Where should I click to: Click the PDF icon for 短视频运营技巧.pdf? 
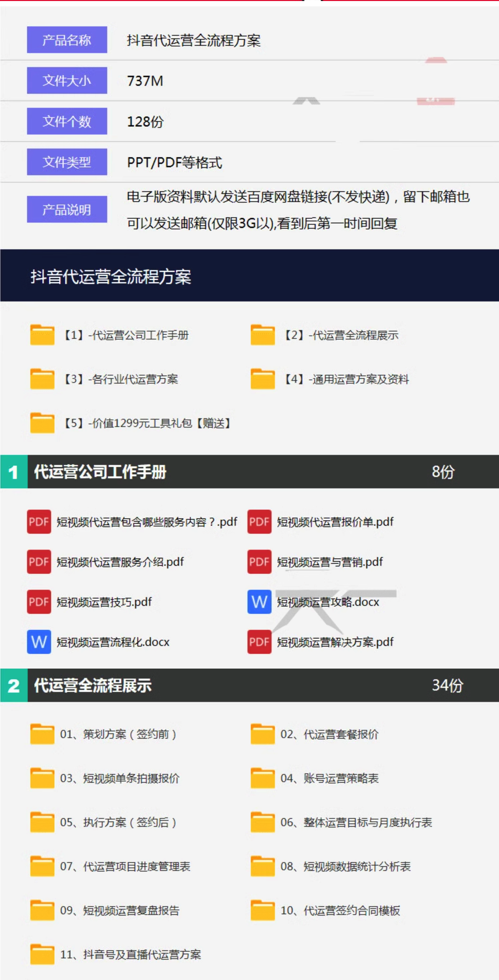pos(39,602)
